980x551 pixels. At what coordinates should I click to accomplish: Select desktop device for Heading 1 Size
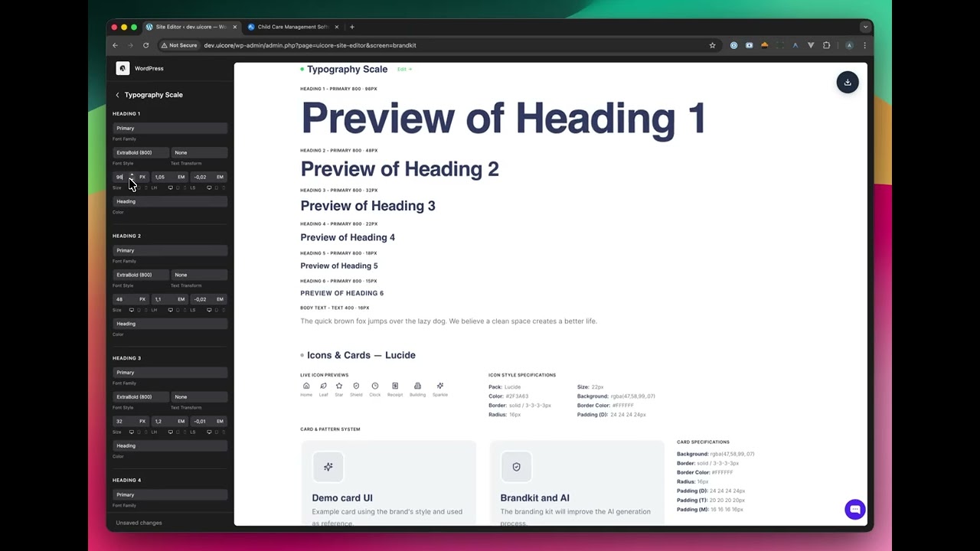coord(131,187)
